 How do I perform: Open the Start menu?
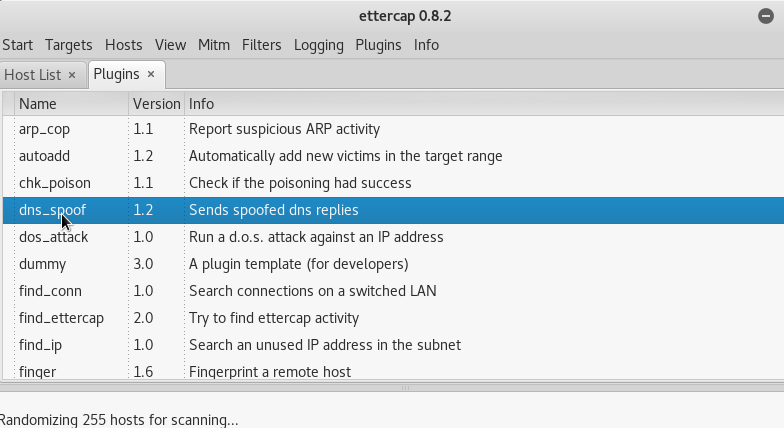point(18,45)
